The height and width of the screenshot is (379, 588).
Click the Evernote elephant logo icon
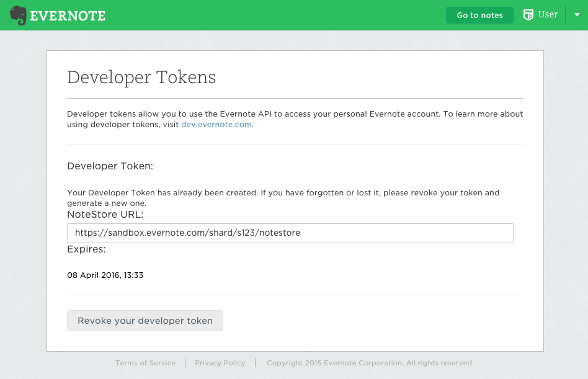(x=18, y=16)
